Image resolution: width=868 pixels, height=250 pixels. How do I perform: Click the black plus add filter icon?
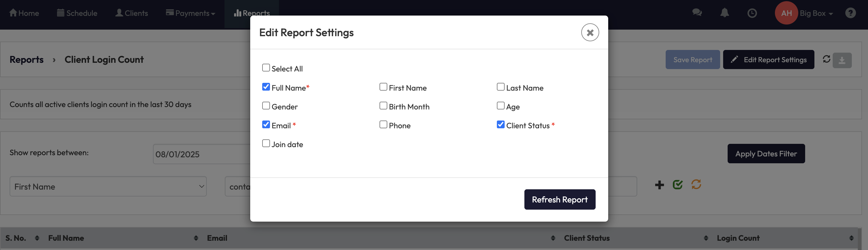[659, 185]
